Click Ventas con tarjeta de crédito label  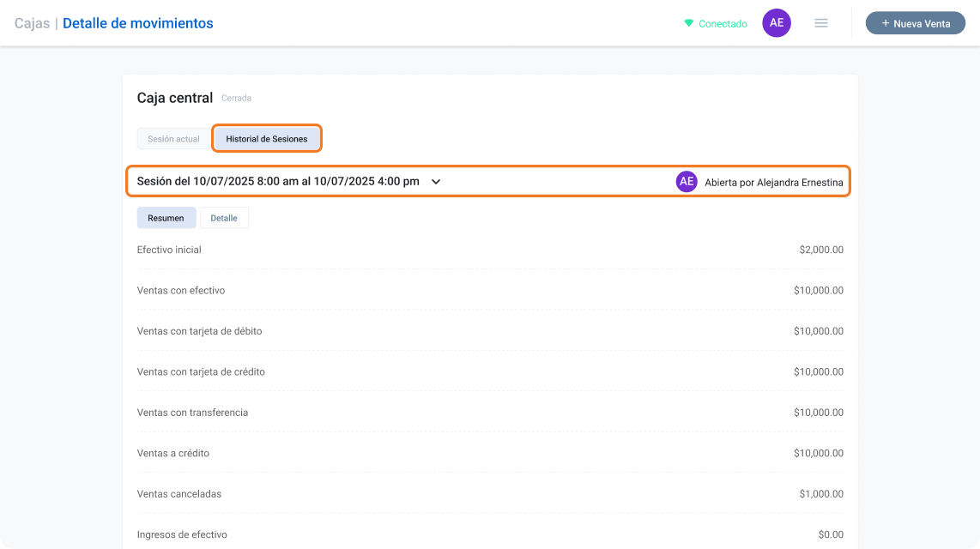pos(202,371)
